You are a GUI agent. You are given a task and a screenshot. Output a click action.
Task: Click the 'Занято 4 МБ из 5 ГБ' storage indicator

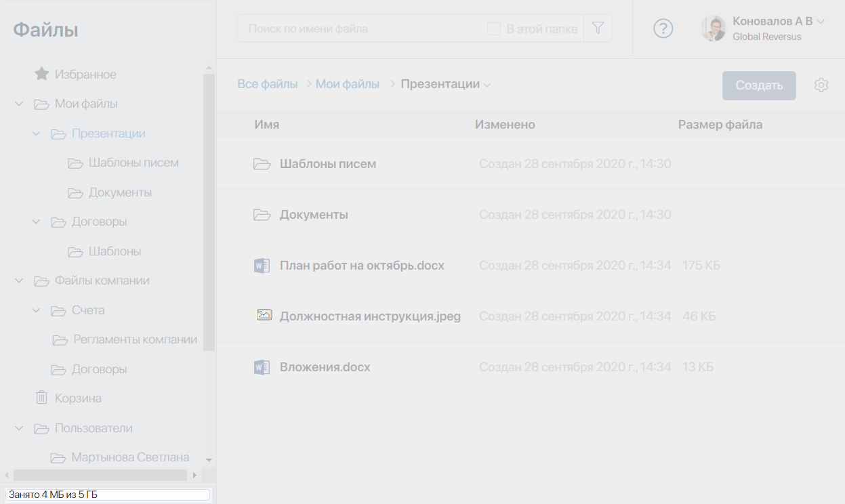click(x=107, y=495)
